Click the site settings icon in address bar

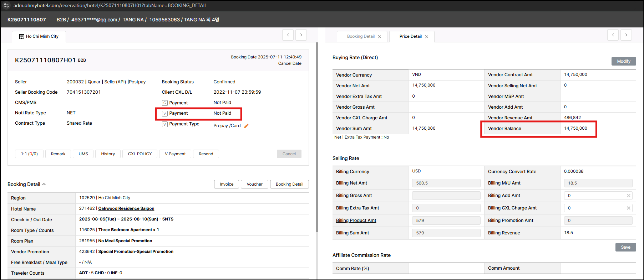[6, 5]
